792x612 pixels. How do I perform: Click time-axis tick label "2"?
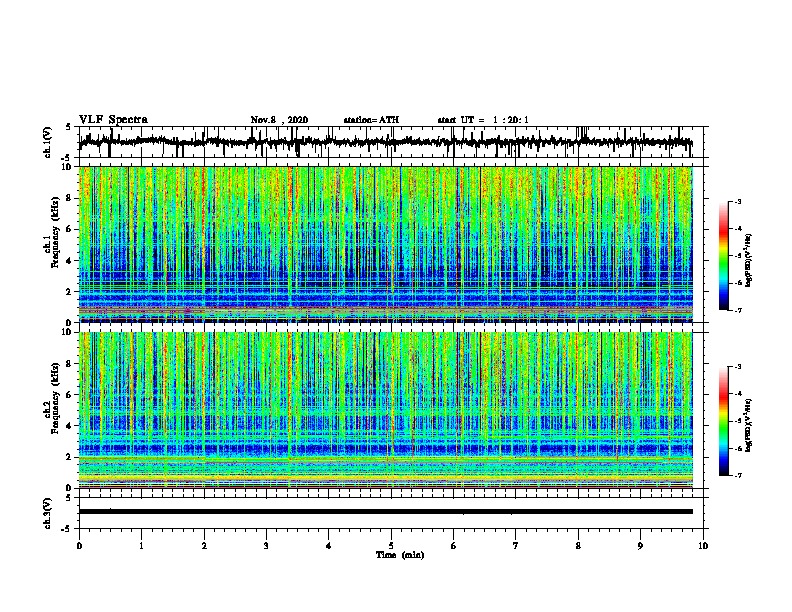204,545
